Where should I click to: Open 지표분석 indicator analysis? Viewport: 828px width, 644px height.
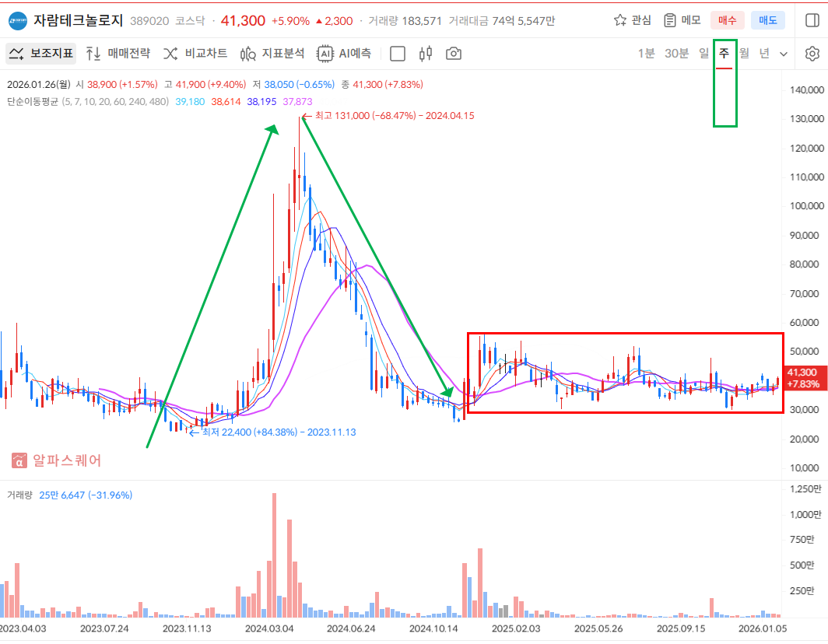click(272, 54)
